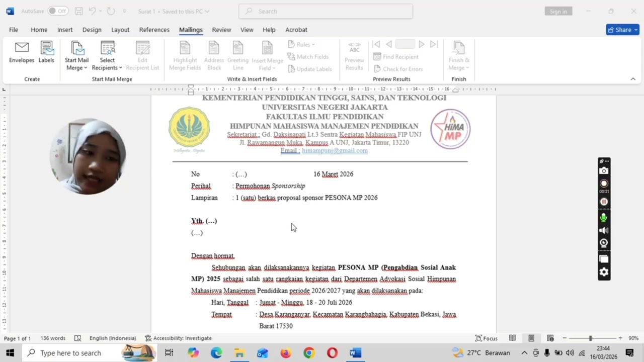Screen dimensions: 644x362
Task: Open the Select Recipients dropdown
Action: [107, 56]
